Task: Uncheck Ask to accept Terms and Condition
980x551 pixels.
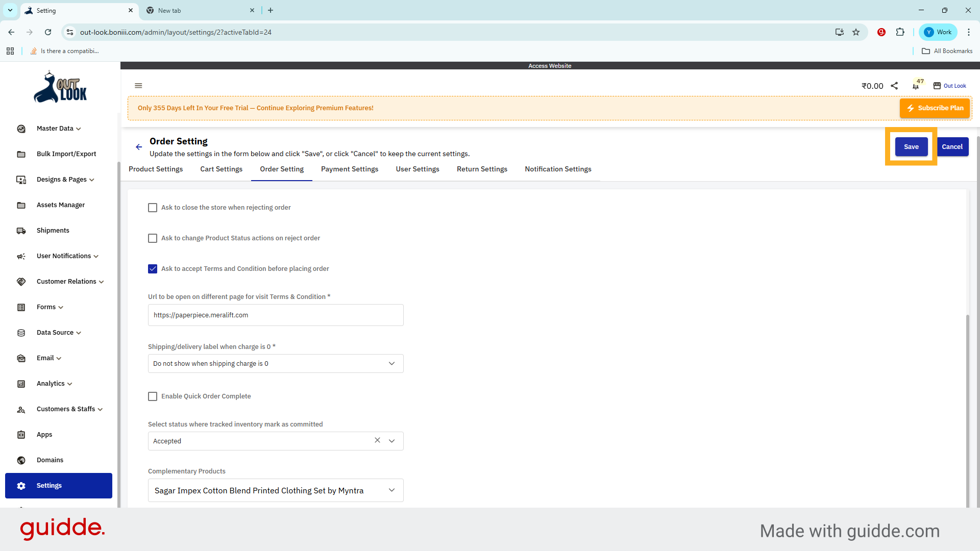Action: click(x=153, y=269)
